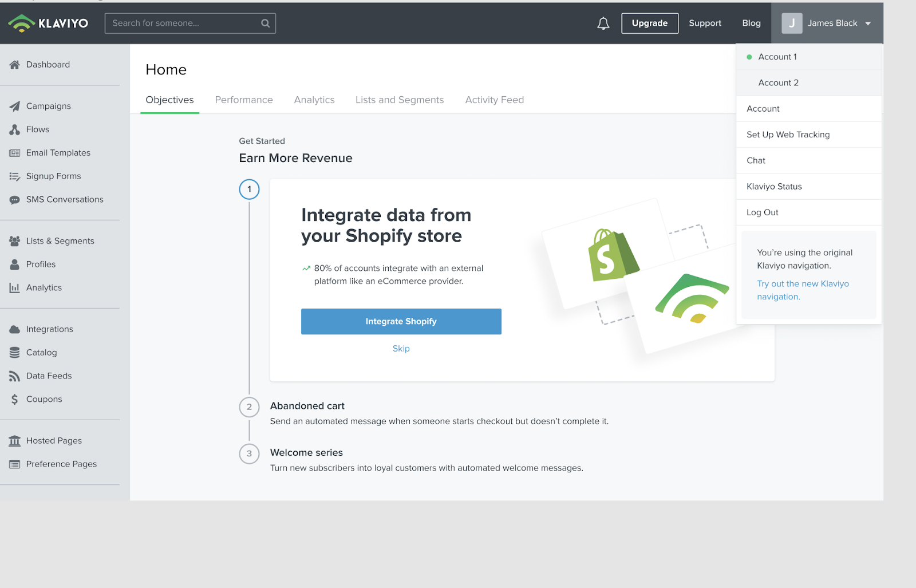The height and width of the screenshot is (588, 916).
Task: Click the Email Templates icon
Action: click(x=14, y=153)
